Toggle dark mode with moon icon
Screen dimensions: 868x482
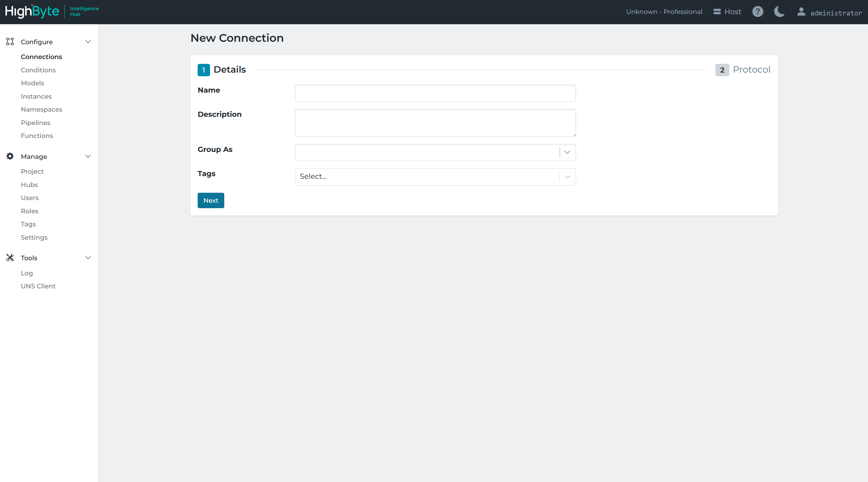point(779,12)
